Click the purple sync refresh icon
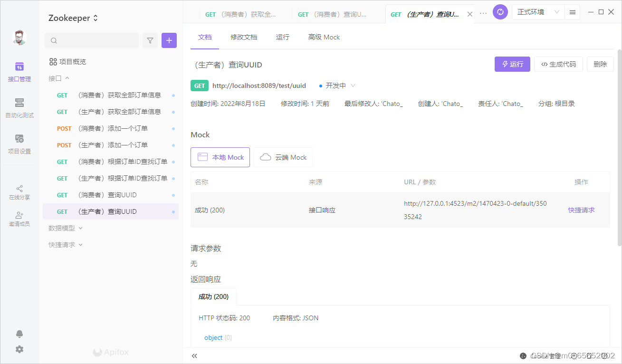This screenshot has width=622, height=364. [x=500, y=12]
